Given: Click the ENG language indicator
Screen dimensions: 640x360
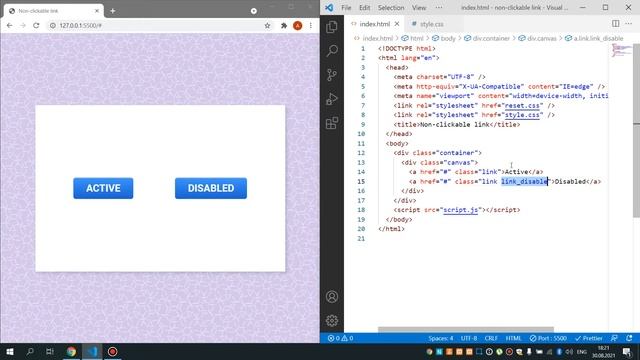Looking at the screenshot, I should pyautogui.click(x=582, y=351).
